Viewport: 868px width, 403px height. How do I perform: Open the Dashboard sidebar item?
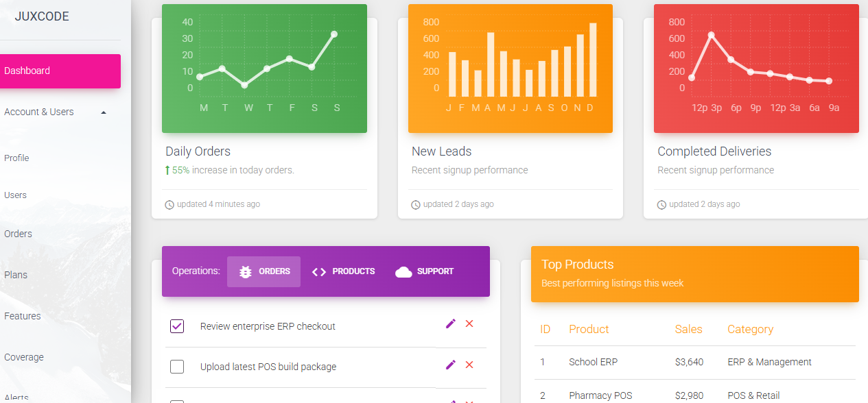[x=60, y=71]
